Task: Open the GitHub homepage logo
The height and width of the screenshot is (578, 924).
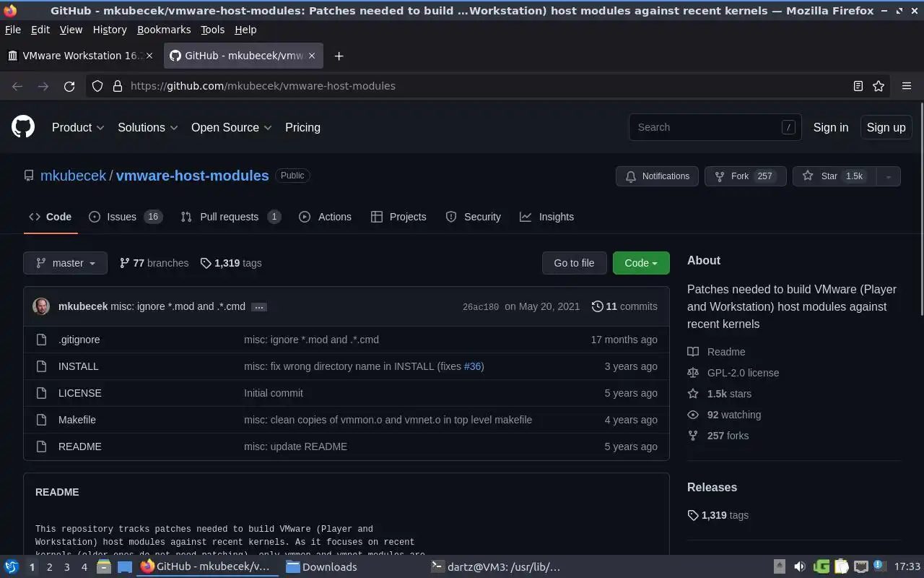Action: [x=23, y=127]
